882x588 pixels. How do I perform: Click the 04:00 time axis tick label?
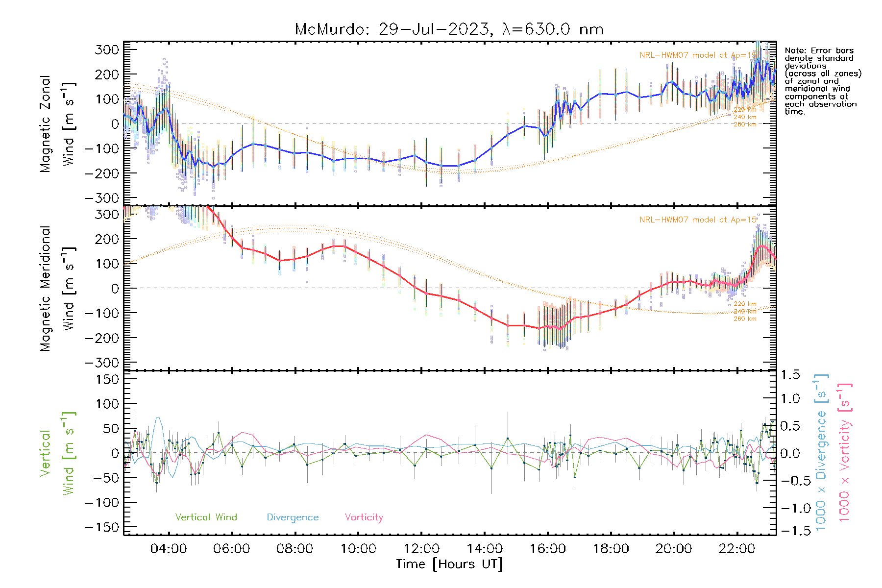coord(168,548)
